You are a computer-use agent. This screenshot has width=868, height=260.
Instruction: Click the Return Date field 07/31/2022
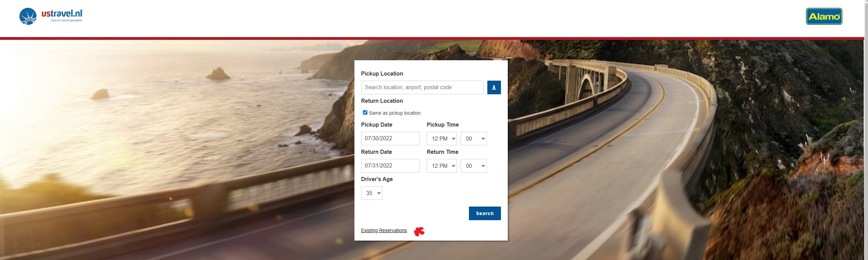(390, 166)
